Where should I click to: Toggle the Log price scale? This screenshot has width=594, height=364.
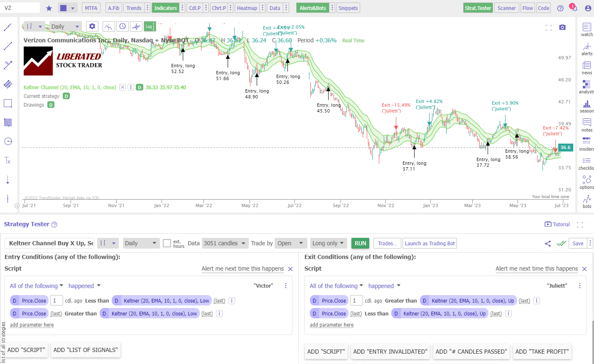tap(150, 26)
